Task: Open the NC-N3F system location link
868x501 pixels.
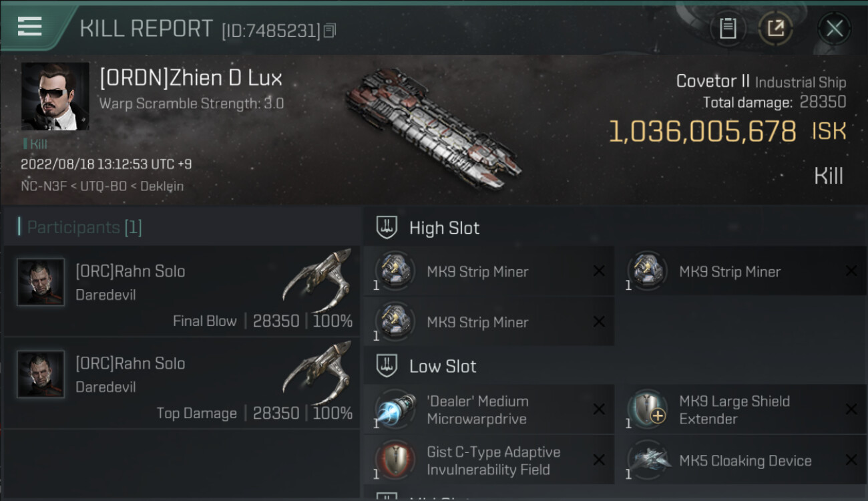Action: point(43,186)
